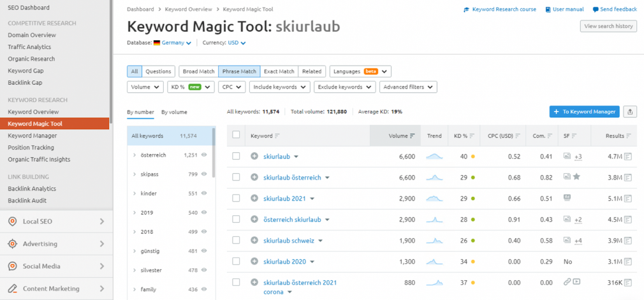Select All keywords group row
The image size is (644, 300).
tap(169, 136)
